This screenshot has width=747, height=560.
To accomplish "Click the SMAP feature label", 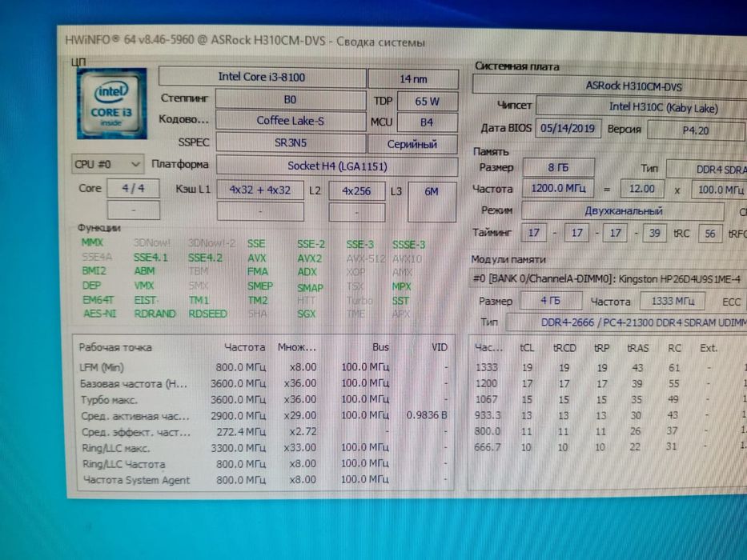I will [310, 288].
